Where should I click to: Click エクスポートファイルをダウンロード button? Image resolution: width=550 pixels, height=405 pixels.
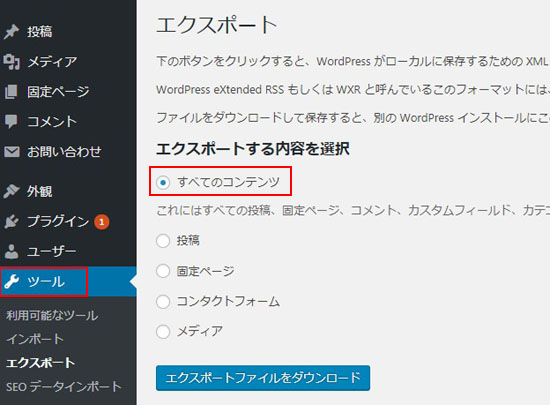263,378
